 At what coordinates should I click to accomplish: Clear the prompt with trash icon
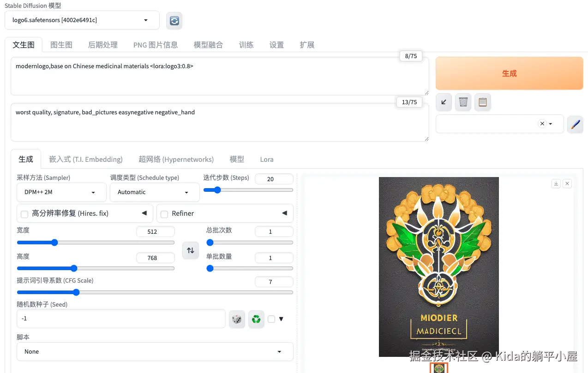click(463, 102)
